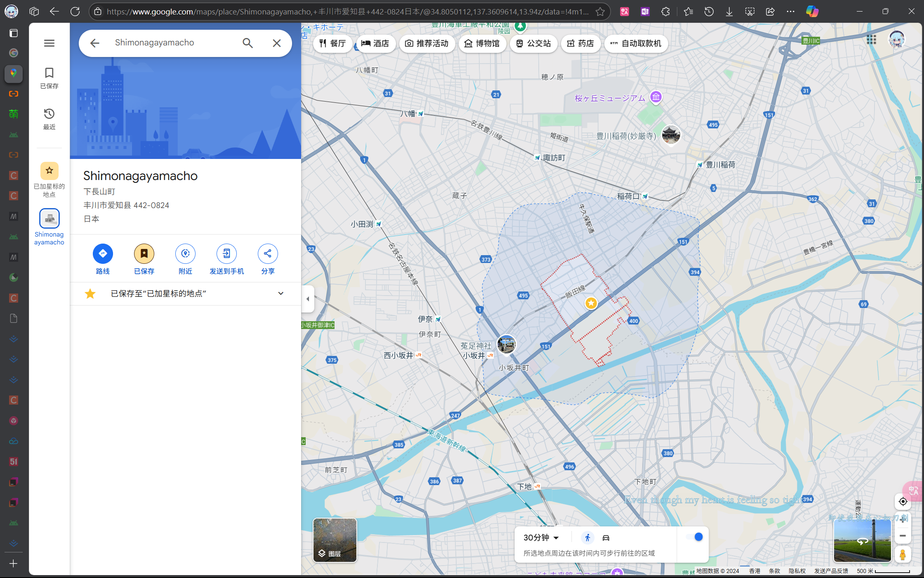This screenshot has height=578, width=924.
Task: Go back using search box arrow
Action: click(x=95, y=43)
